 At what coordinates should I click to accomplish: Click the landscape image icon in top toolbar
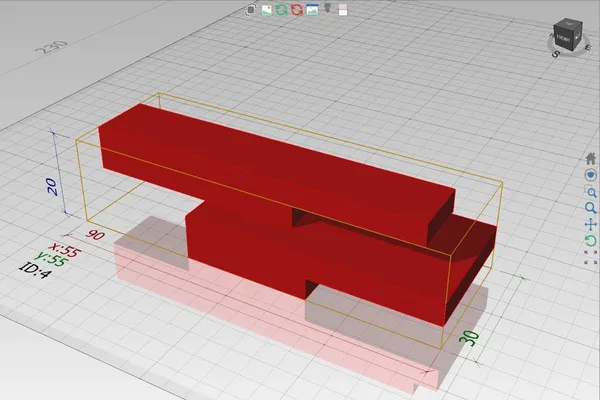266,10
